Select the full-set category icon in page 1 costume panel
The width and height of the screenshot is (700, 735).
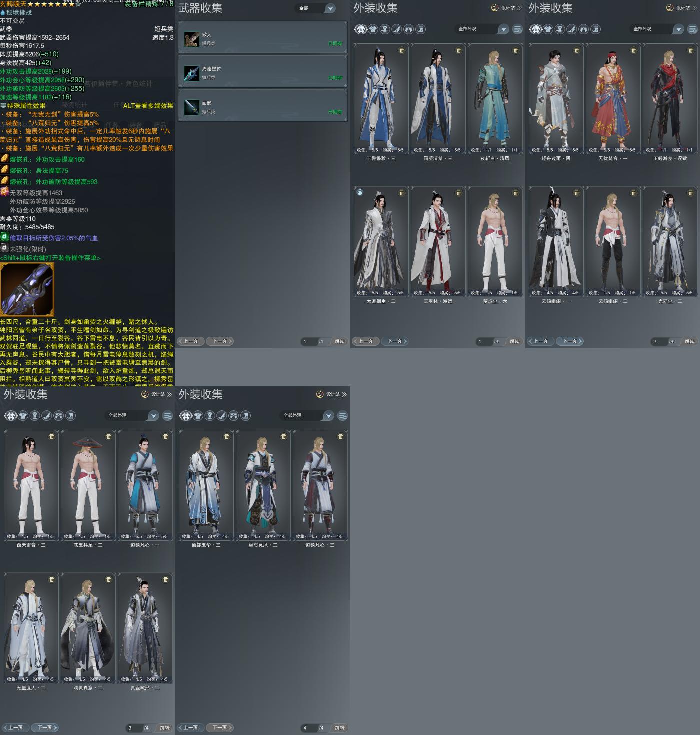(361, 29)
